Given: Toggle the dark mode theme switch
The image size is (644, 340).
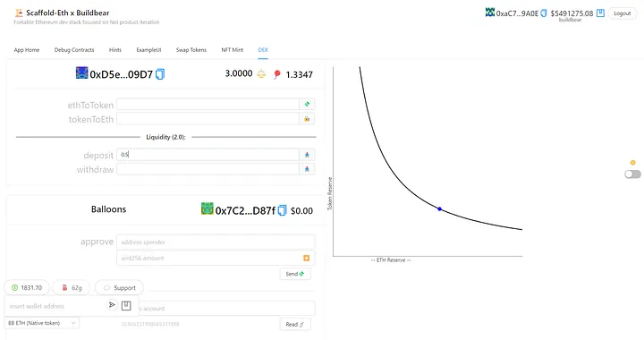Looking at the screenshot, I should pyautogui.click(x=632, y=174).
